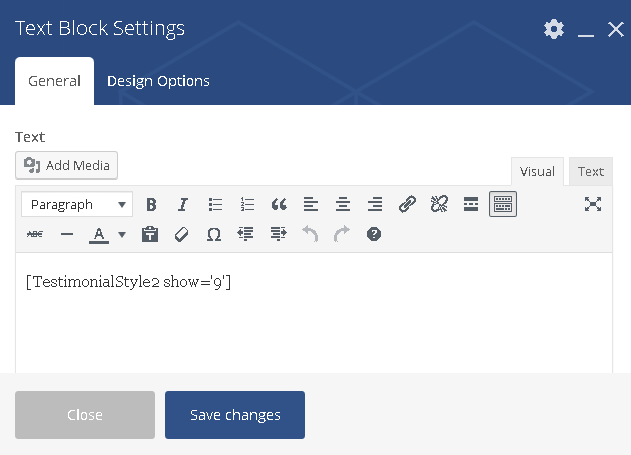The height and width of the screenshot is (455, 631).
Task: Remove link with the unlink icon
Action: point(439,205)
